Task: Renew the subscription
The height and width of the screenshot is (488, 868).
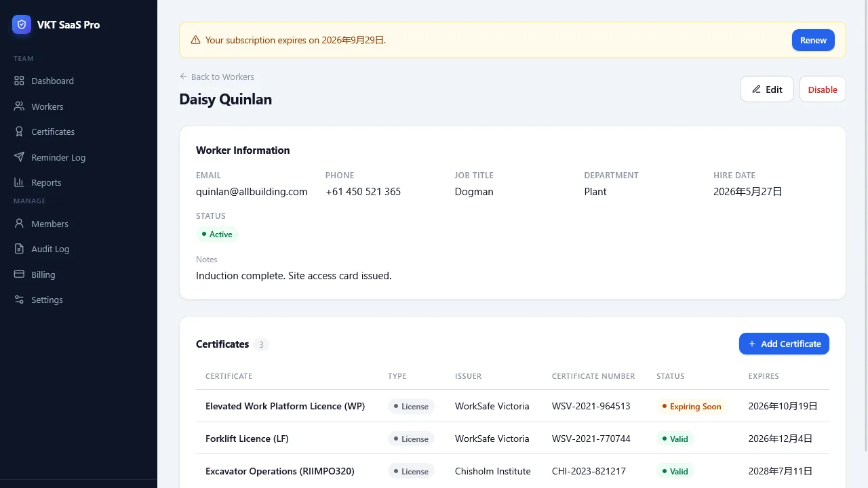Action: [813, 40]
